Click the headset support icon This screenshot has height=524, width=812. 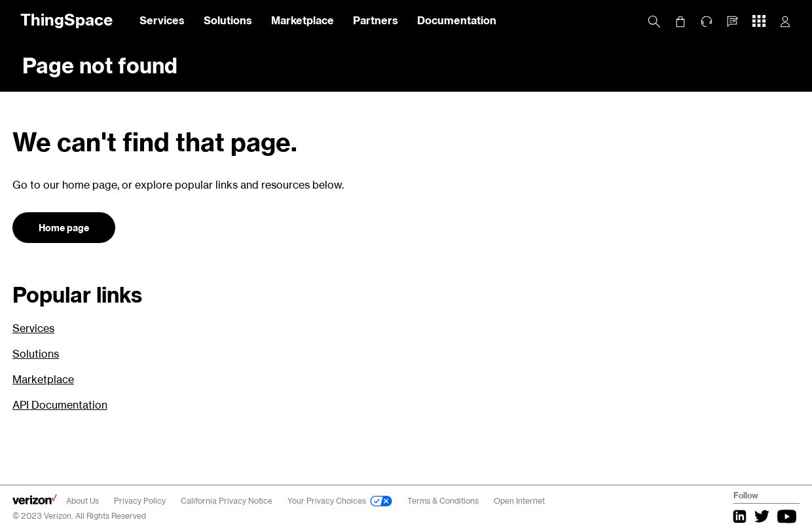707,22
